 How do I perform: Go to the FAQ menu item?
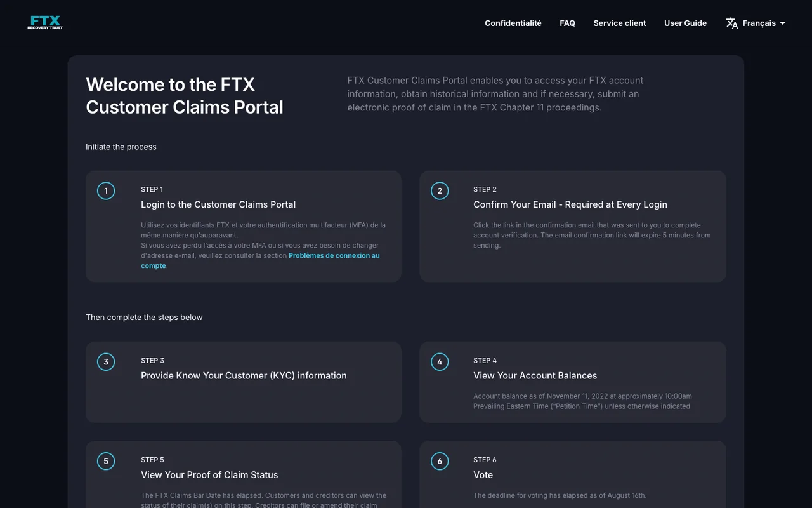(567, 23)
